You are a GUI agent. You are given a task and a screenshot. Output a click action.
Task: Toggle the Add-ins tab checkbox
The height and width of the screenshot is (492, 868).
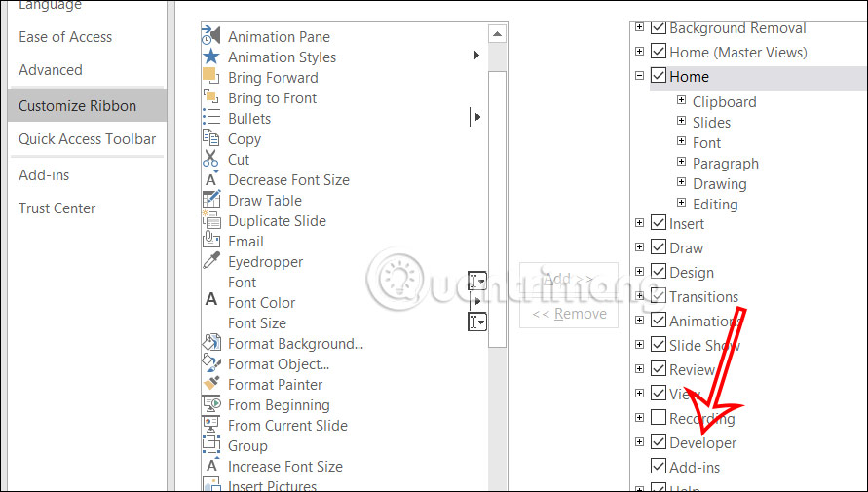pos(659,466)
